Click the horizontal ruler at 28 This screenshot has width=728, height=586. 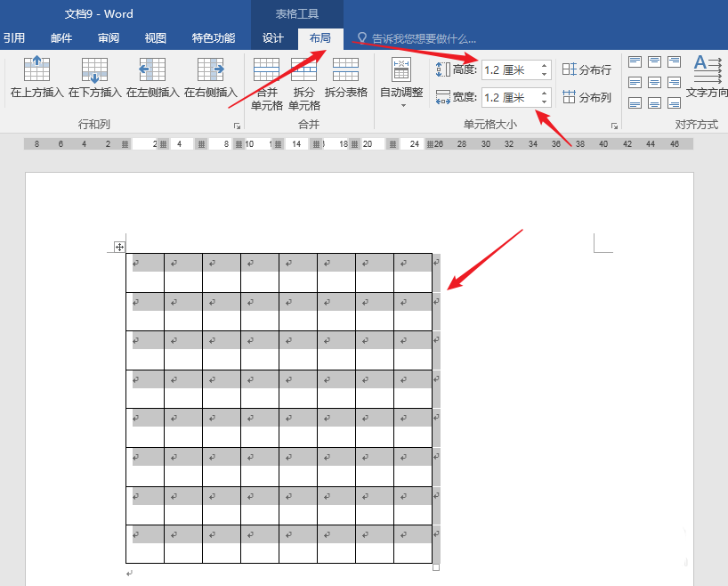pos(462,144)
